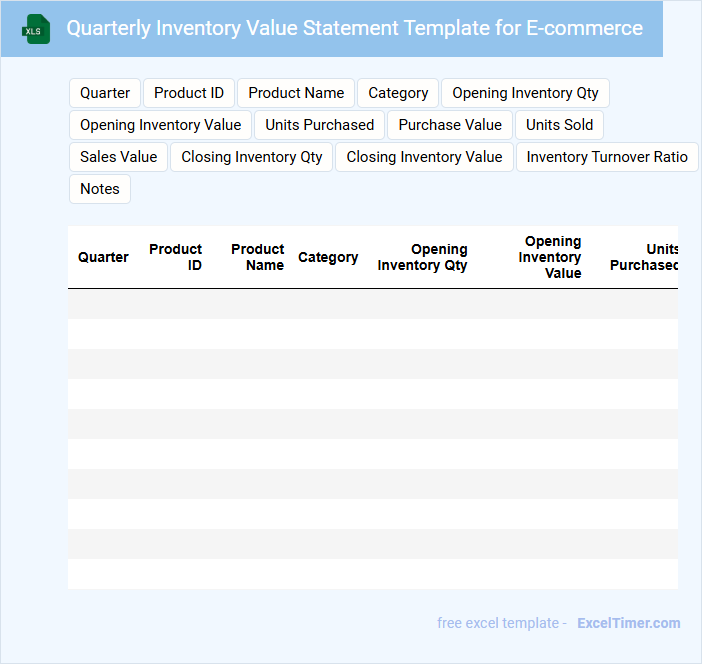This screenshot has height=664, width=702.
Task: Click the Opening Inventory Qty tag
Action: click(x=525, y=93)
